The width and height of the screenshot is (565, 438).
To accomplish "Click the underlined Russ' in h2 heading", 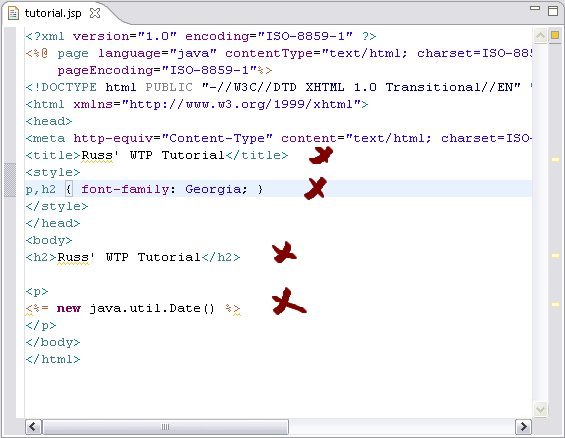I will pyautogui.click(x=76, y=258).
